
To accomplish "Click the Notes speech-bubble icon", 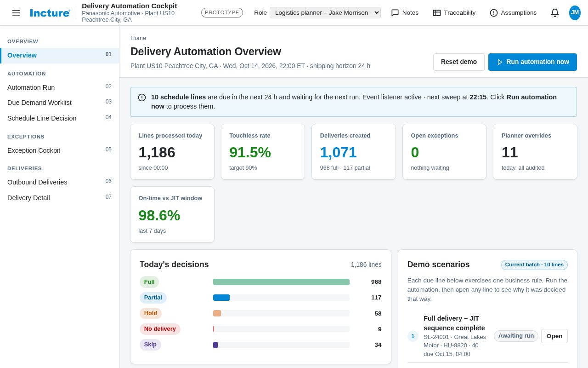I will tap(395, 13).
